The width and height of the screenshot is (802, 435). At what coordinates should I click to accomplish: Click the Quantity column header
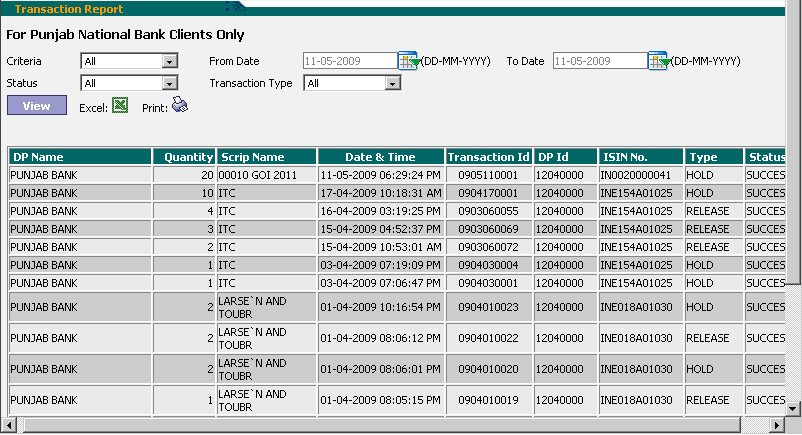tap(184, 157)
